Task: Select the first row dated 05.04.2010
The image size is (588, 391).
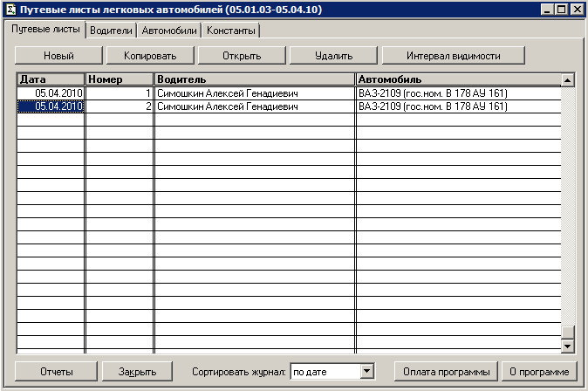Action: coord(51,93)
